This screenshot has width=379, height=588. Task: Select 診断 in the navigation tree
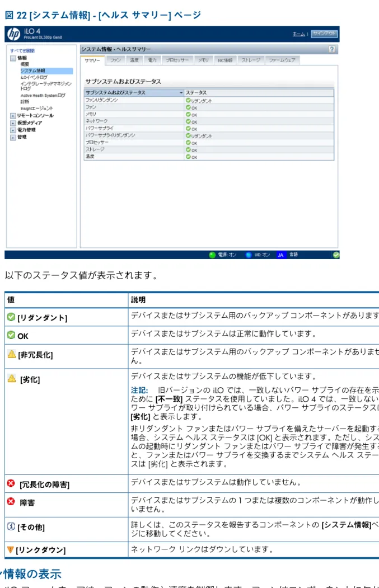coord(25,102)
